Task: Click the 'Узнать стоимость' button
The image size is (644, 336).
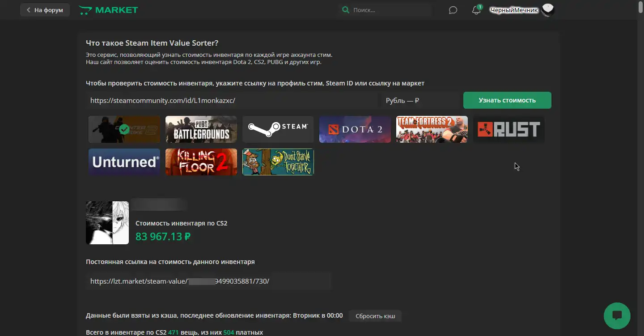Action: [507, 100]
